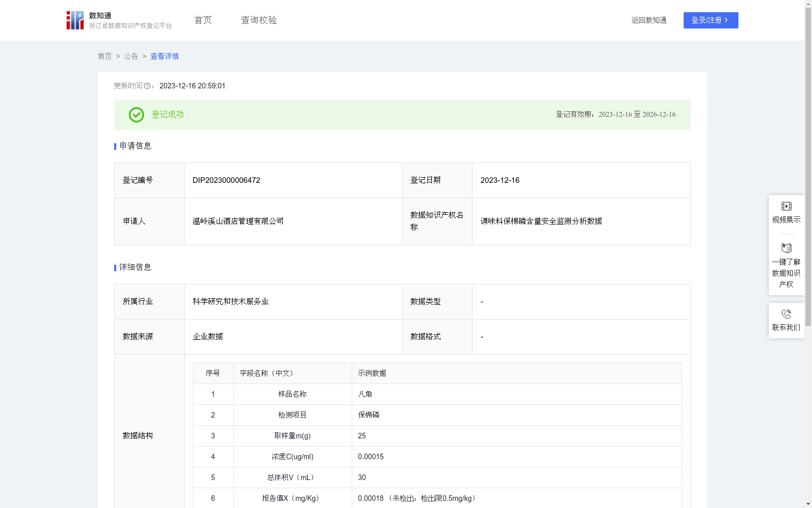Click the 检测项目 field name

(292, 415)
